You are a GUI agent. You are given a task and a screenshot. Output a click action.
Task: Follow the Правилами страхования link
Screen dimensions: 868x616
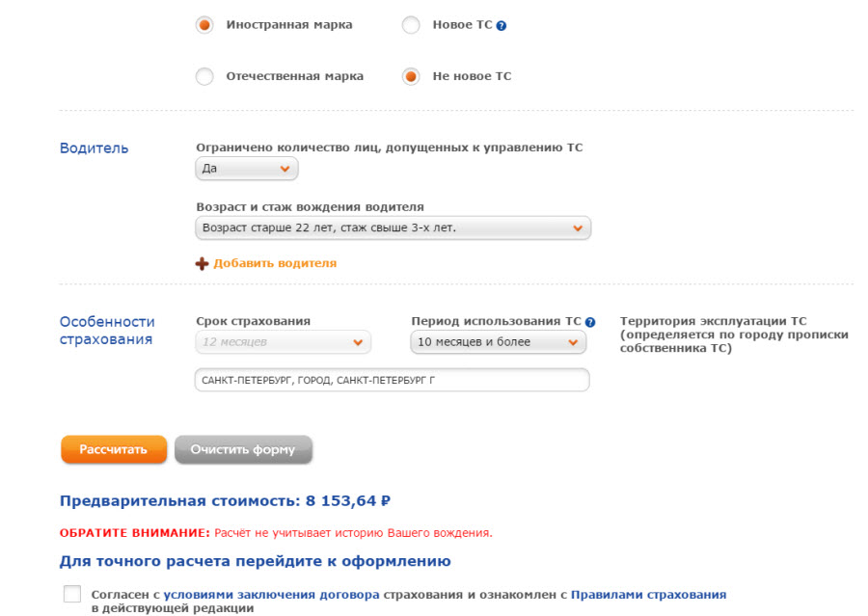648,595
